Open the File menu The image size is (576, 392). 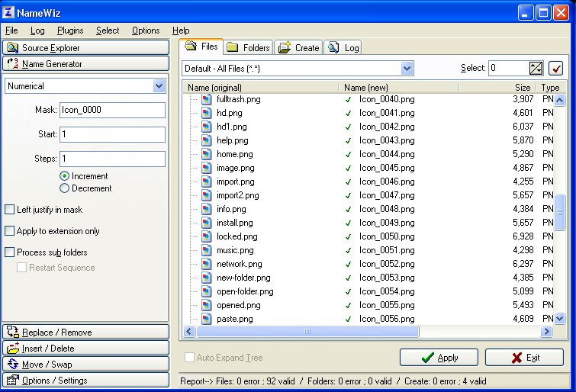click(x=11, y=31)
